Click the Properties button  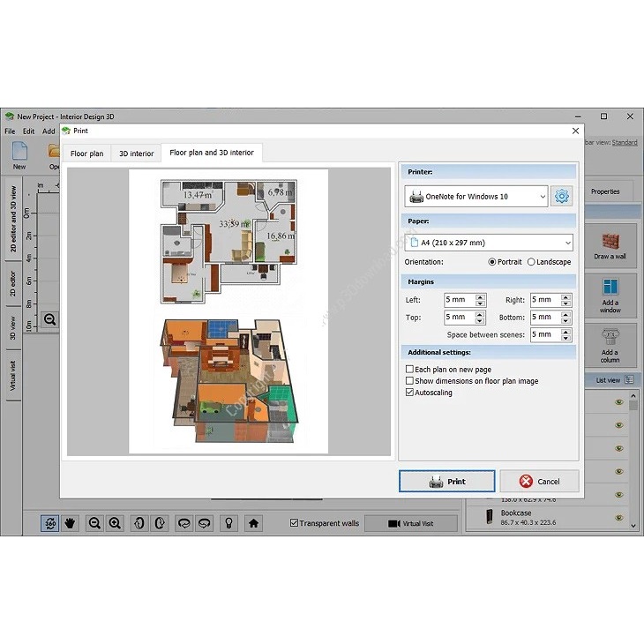(x=605, y=191)
